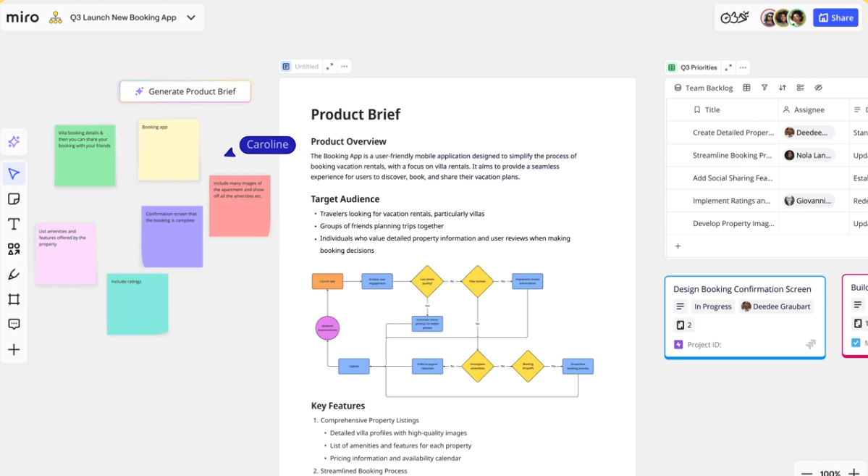Click Add Social Sharing Fea... row title
The height and width of the screenshot is (476, 868).
pos(733,178)
